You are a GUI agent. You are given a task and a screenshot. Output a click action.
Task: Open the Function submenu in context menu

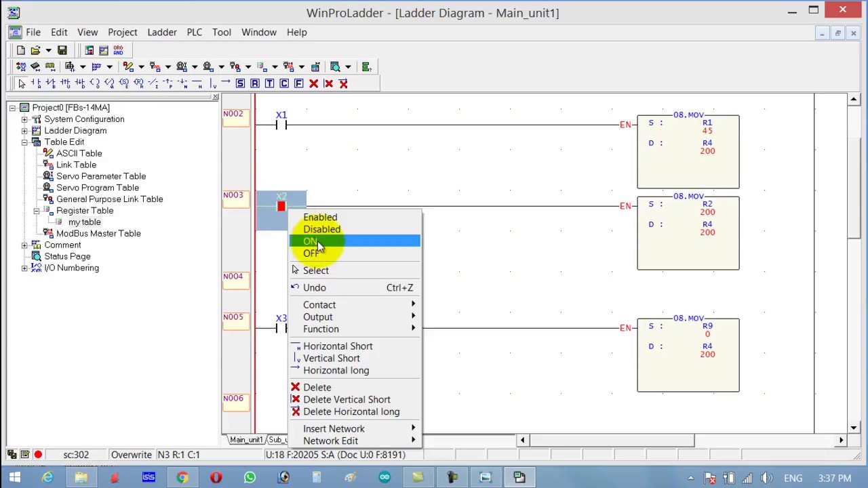point(355,329)
